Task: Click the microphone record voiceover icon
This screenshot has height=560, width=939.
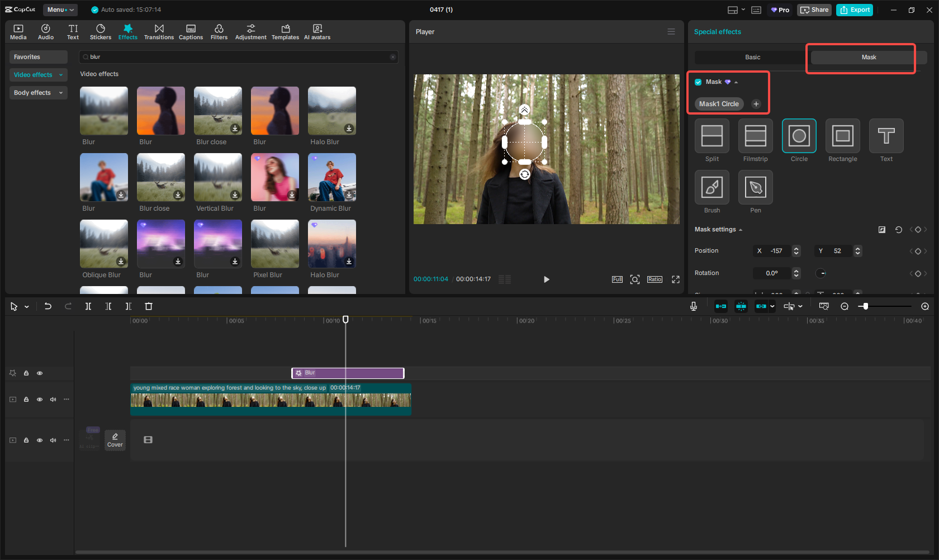Action: pyautogui.click(x=693, y=306)
